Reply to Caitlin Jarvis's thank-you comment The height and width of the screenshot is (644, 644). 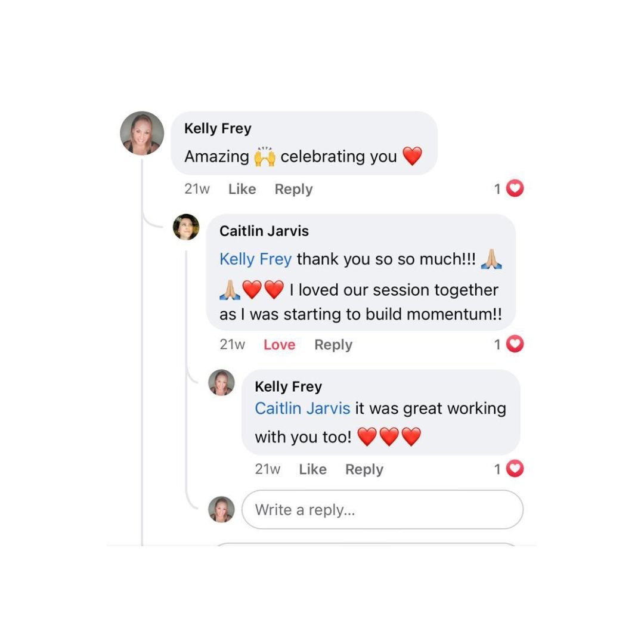(x=333, y=345)
